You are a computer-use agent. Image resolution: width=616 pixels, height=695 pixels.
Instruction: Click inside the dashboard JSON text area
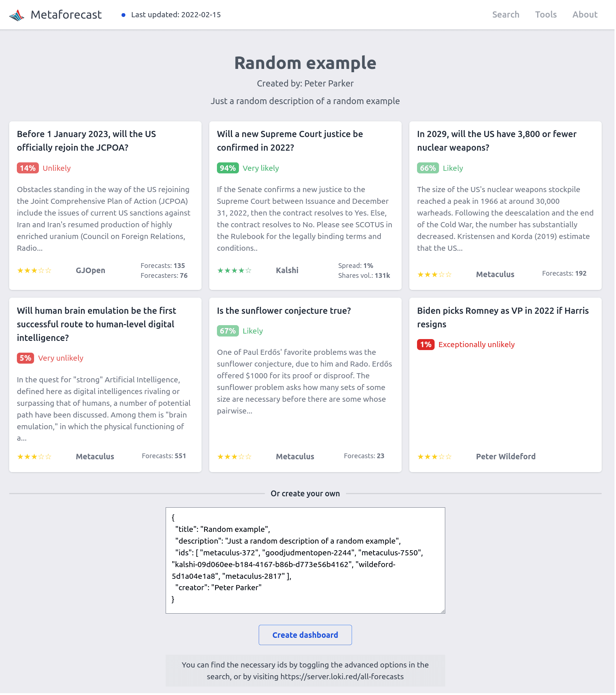(x=305, y=560)
